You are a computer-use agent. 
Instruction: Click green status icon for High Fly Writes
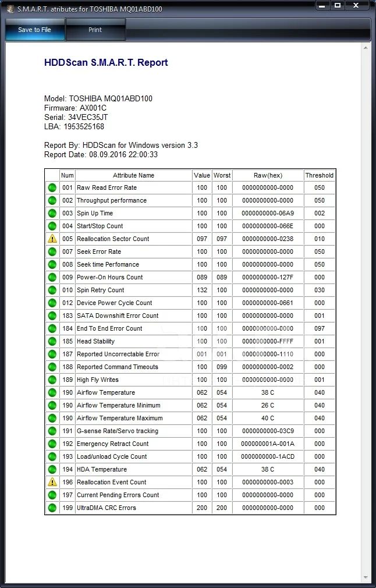pos(52,380)
